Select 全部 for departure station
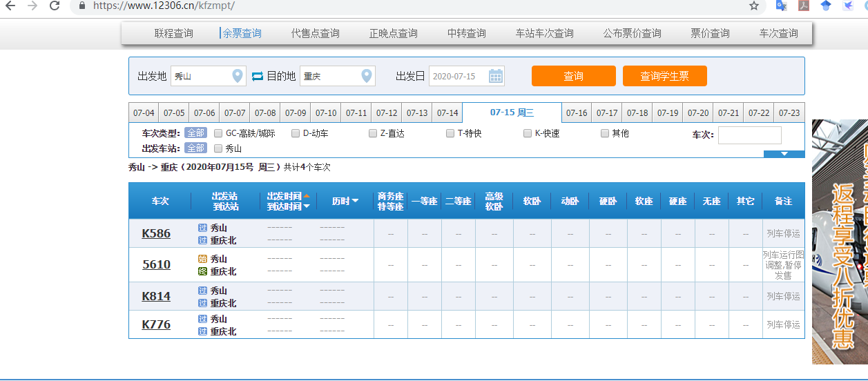Viewport: 868px width, 381px height. click(x=195, y=148)
